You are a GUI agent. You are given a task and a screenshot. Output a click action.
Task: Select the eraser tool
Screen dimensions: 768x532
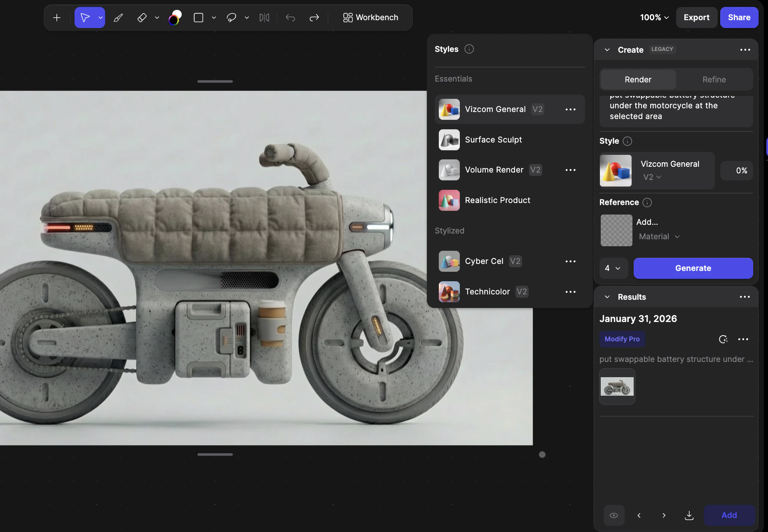[142, 18]
